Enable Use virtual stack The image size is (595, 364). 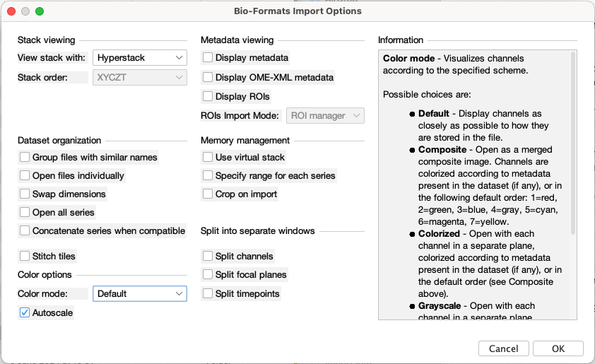(x=208, y=157)
